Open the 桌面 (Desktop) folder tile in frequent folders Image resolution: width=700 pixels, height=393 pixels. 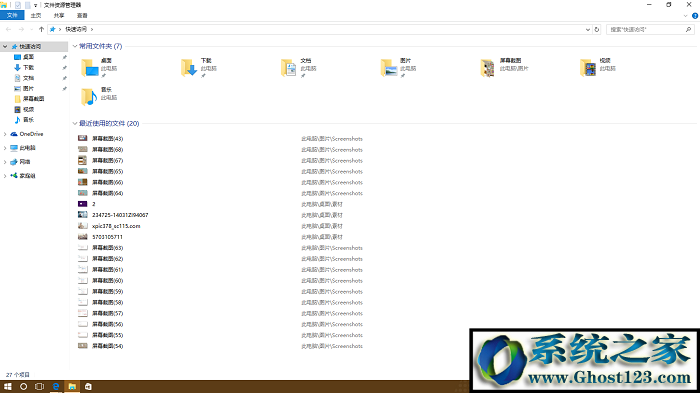(99, 67)
